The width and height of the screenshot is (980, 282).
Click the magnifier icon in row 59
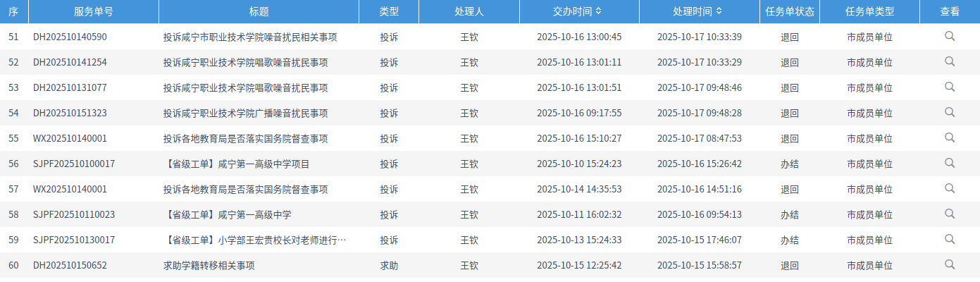[x=950, y=240]
